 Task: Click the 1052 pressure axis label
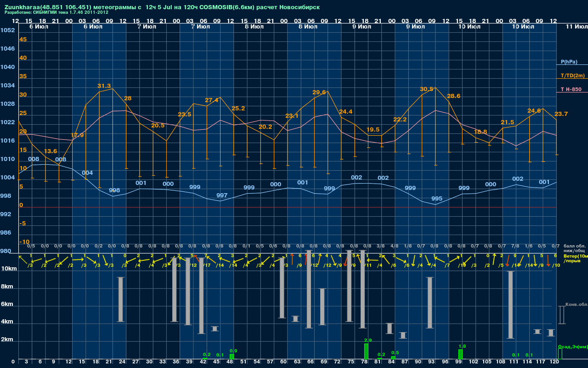point(7,30)
